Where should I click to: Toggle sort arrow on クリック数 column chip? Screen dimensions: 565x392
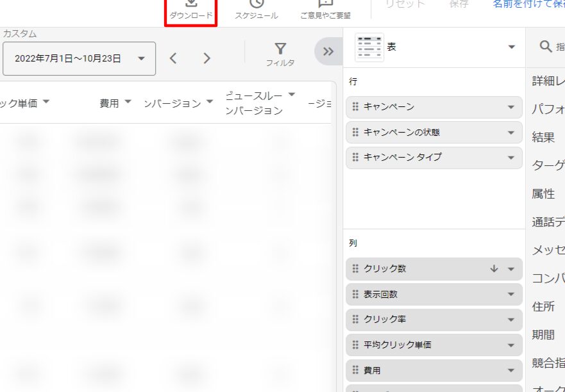point(494,269)
